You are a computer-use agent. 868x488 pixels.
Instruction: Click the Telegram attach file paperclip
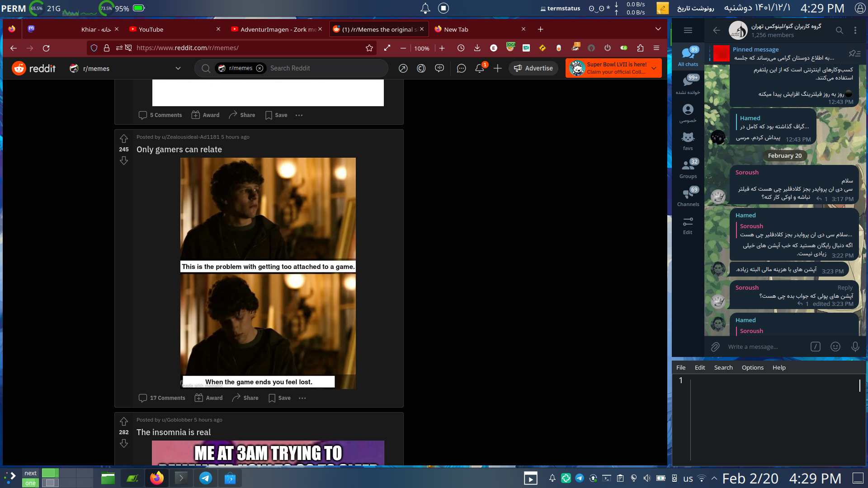click(715, 347)
